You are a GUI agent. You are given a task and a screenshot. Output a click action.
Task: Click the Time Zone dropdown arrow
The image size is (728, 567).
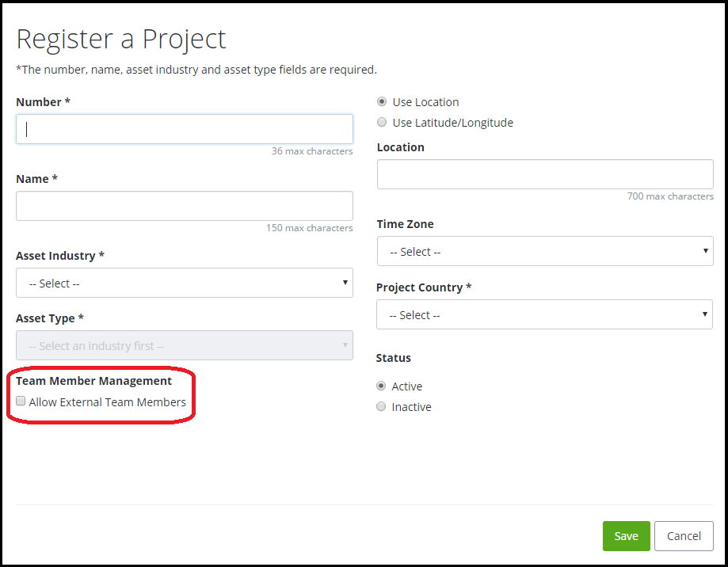(705, 250)
